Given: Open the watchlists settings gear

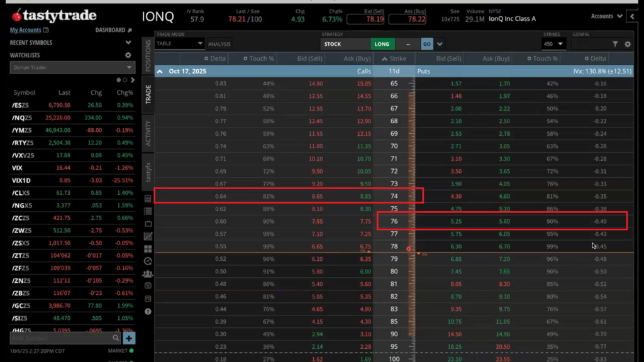Looking at the screenshot, I should point(128,55).
